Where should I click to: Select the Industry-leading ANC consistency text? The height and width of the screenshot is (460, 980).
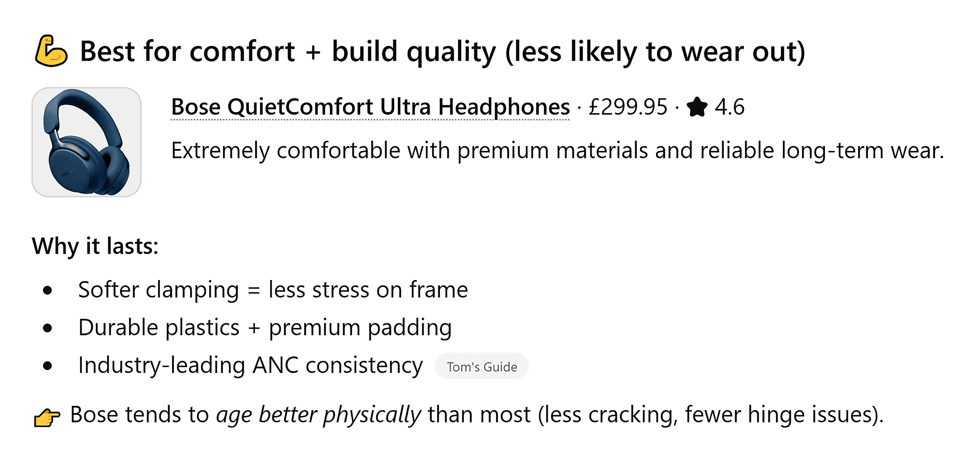pyautogui.click(x=250, y=365)
